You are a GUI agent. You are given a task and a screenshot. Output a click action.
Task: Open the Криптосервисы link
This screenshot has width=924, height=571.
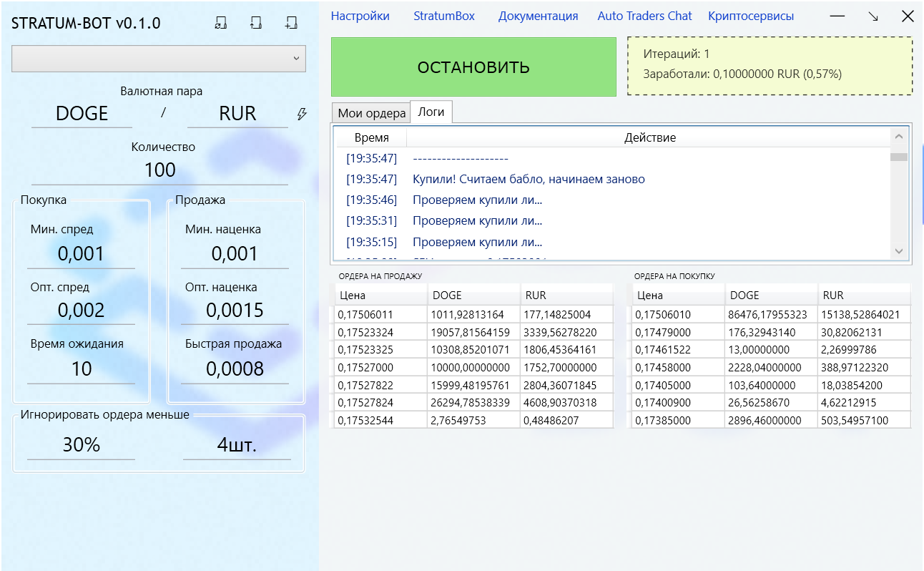click(750, 16)
